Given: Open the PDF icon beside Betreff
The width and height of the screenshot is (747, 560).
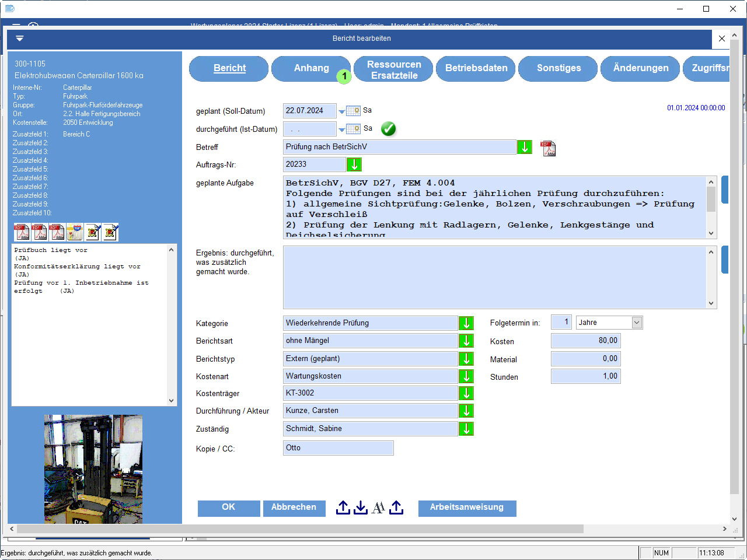Looking at the screenshot, I should (x=548, y=148).
